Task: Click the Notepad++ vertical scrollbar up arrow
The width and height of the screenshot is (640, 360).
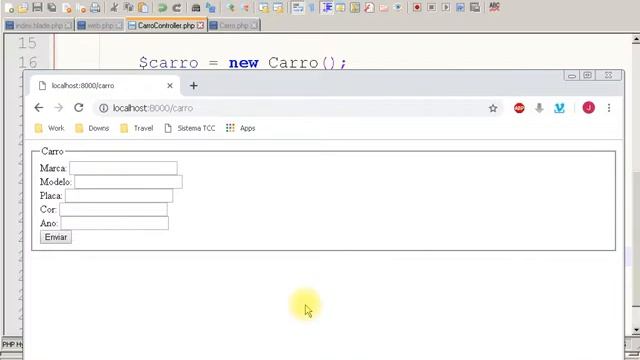Action: point(636,40)
